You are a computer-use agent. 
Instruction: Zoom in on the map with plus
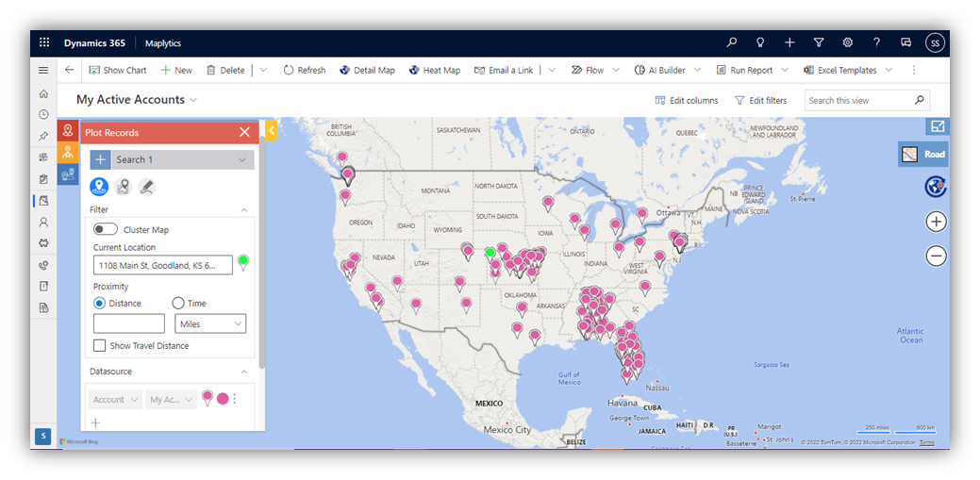pyautogui.click(x=936, y=222)
